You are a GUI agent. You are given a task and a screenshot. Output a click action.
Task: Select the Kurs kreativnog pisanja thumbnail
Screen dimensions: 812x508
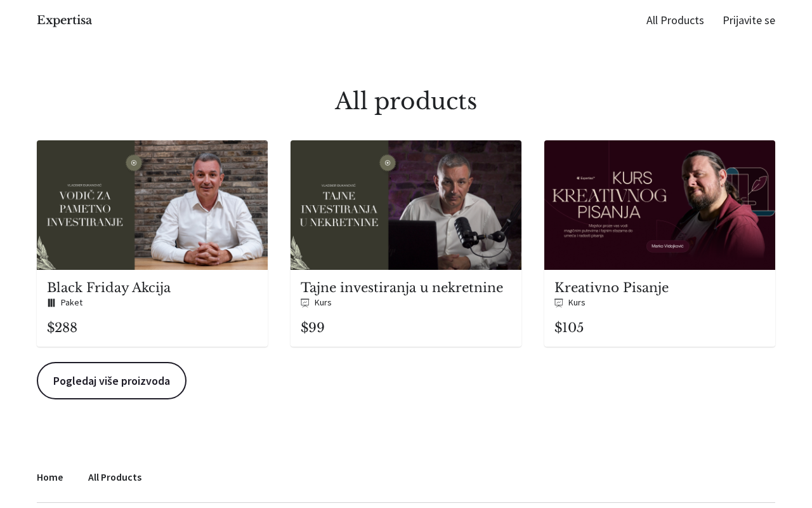click(660, 205)
